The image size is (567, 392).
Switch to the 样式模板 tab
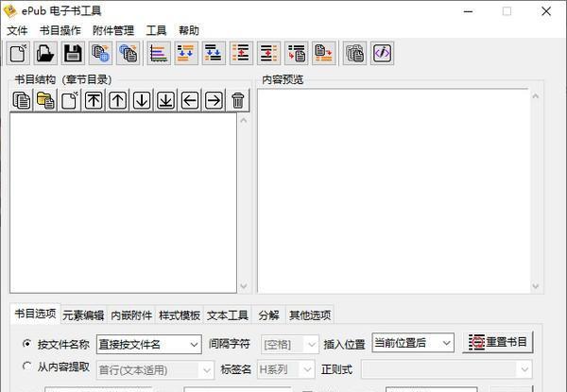click(x=180, y=315)
